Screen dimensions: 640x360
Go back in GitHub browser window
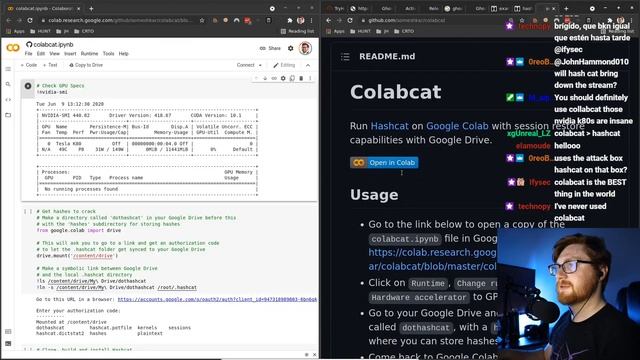[x=329, y=20]
